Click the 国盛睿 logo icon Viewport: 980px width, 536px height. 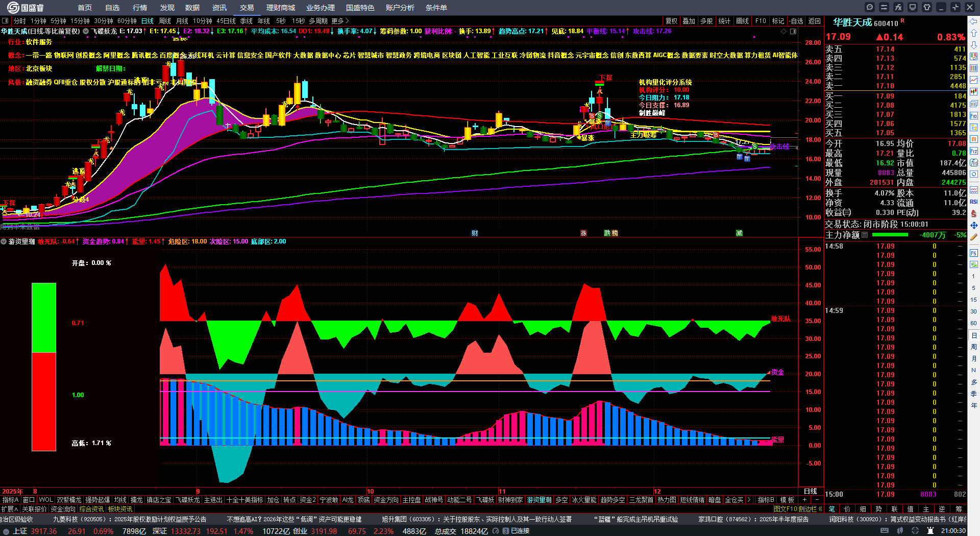[x=13, y=8]
